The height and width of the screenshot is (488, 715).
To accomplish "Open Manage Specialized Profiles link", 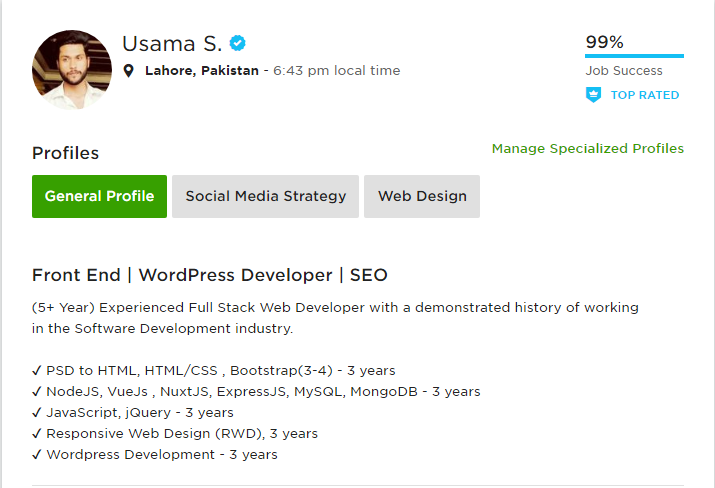I will point(588,149).
